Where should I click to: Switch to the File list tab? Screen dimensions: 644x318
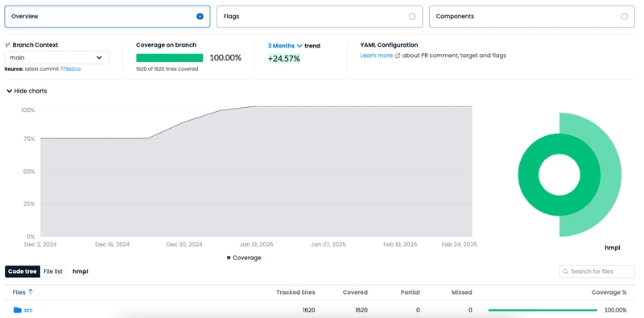pos(53,271)
